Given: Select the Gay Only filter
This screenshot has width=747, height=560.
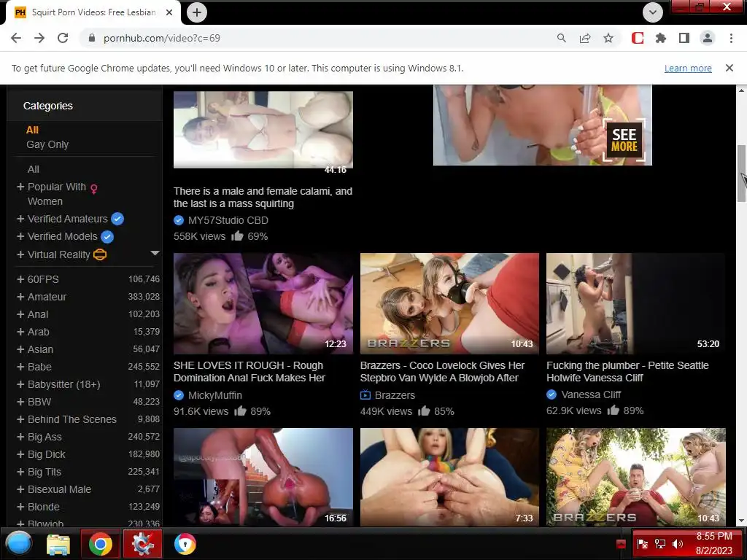Looking at the screenshot, I should pyautogui.click(x=47, y=144).
